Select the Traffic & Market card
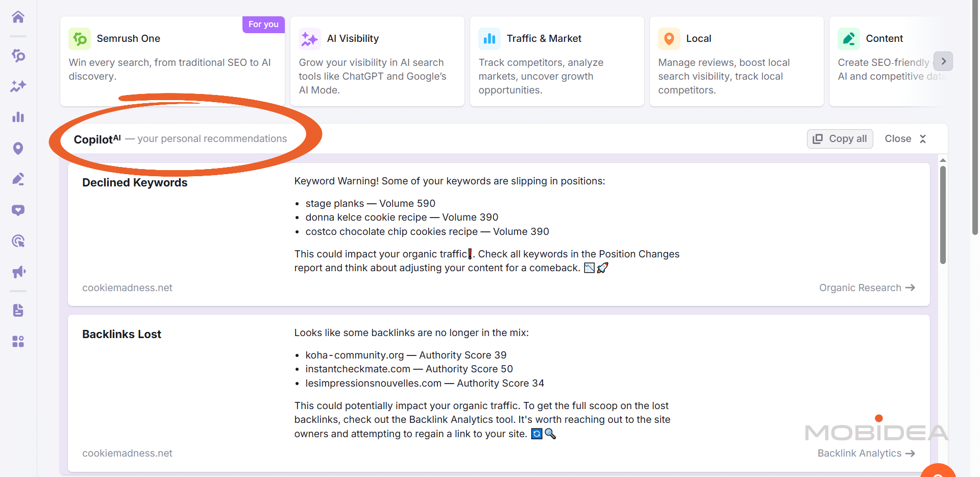Screen dimensions: 980x477 pos(556,61)
